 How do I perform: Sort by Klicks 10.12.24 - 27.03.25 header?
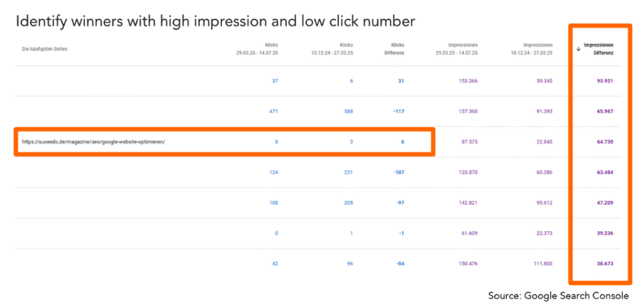tap(331, 49)
